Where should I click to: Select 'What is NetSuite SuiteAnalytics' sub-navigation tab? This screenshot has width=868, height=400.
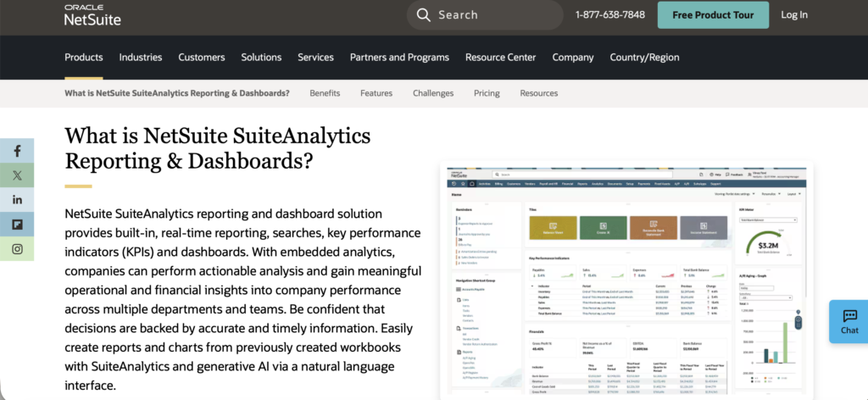point(177,93)
